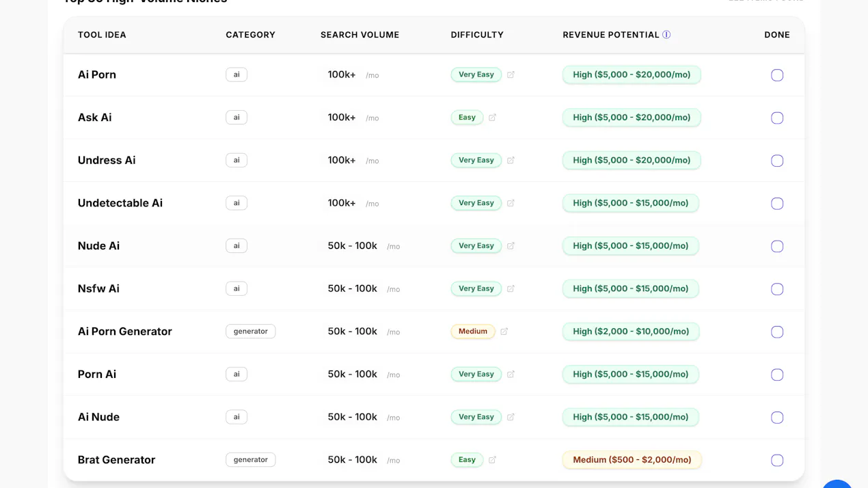Click the Revenue Potential column header
Viewport: 868px width, 488px height.
(x=611, y=35)
